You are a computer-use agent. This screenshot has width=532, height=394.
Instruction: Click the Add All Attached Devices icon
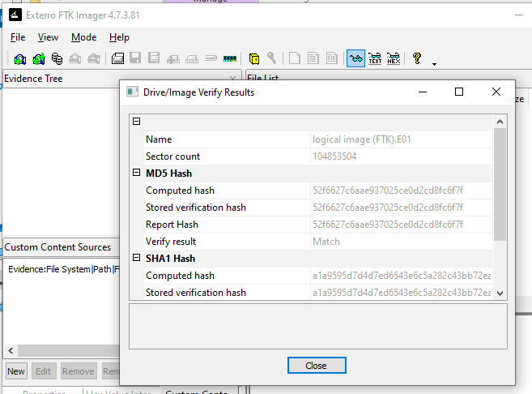pyautogui.click(x=38, y=58)
